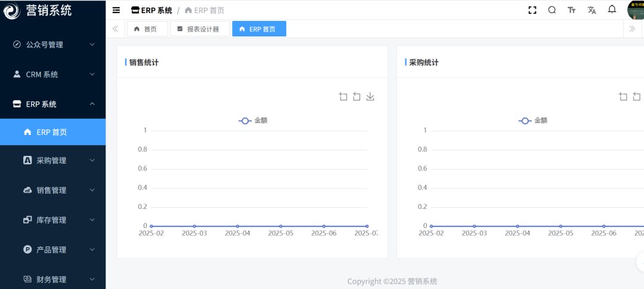Viewport: 644px width, 289px height.
Task: Click the tab-scroll-right double chevron
Action: (x=633, y=29)
